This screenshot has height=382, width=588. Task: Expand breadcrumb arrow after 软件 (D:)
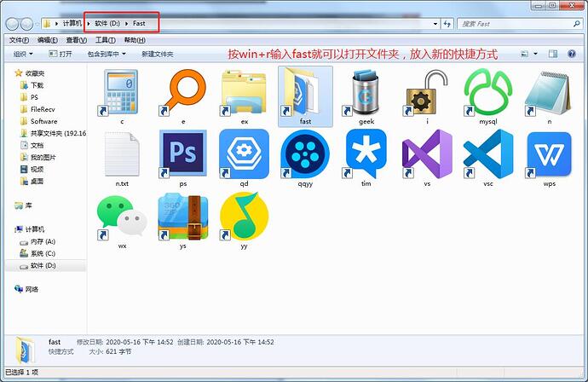(126, 23)
